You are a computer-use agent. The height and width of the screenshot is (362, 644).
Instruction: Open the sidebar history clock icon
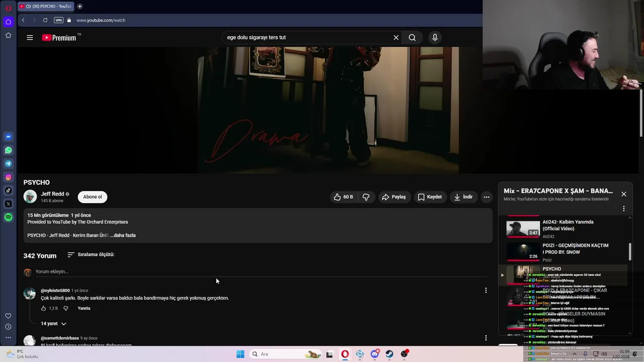point(8,327)
